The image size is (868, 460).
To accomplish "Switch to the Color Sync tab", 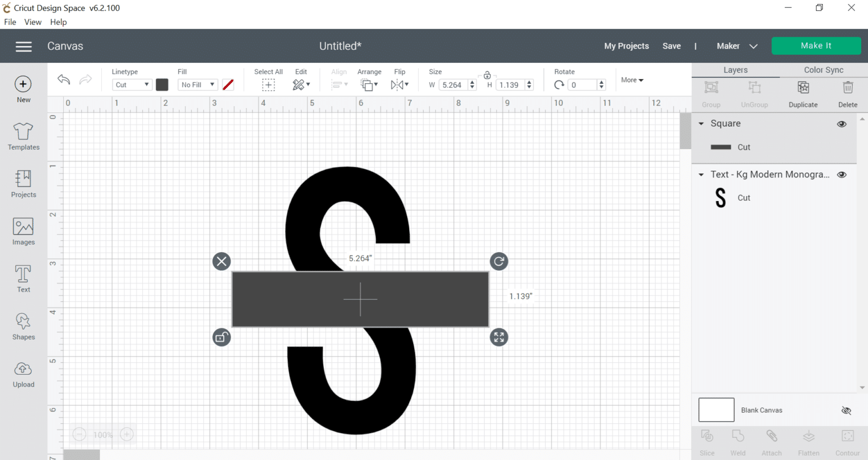I will click(x=823, y=70).
